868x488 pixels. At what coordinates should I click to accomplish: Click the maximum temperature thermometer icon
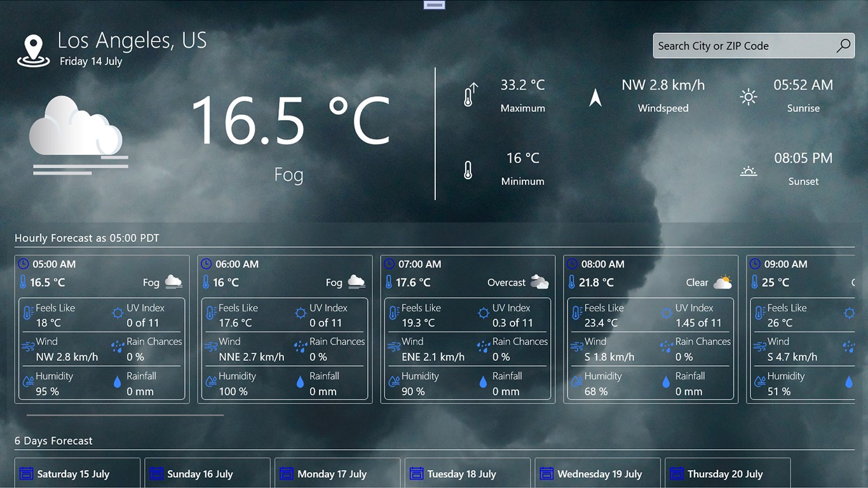470,94
